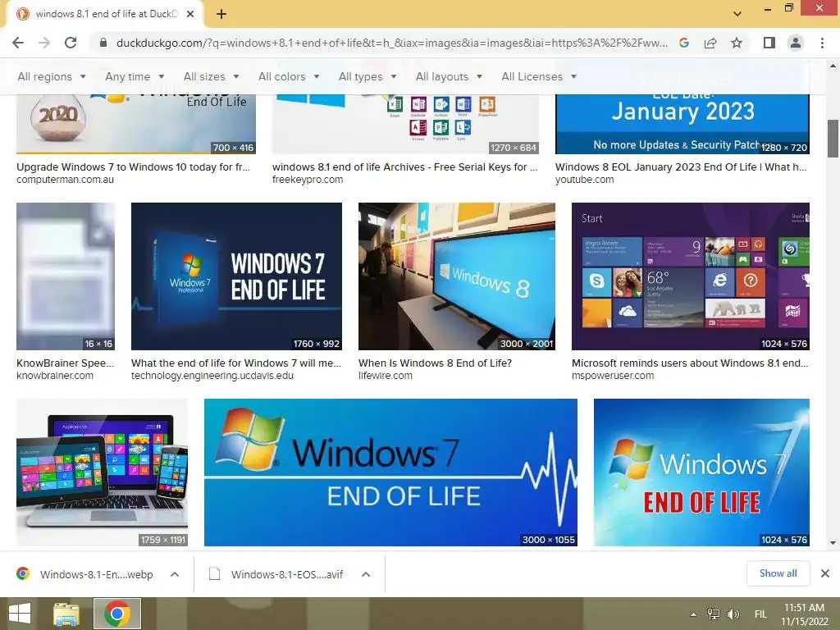Viewport: 840px width, 630px height.
Task: Visit the mspoweruser.com source link
Action: point(613,376)
